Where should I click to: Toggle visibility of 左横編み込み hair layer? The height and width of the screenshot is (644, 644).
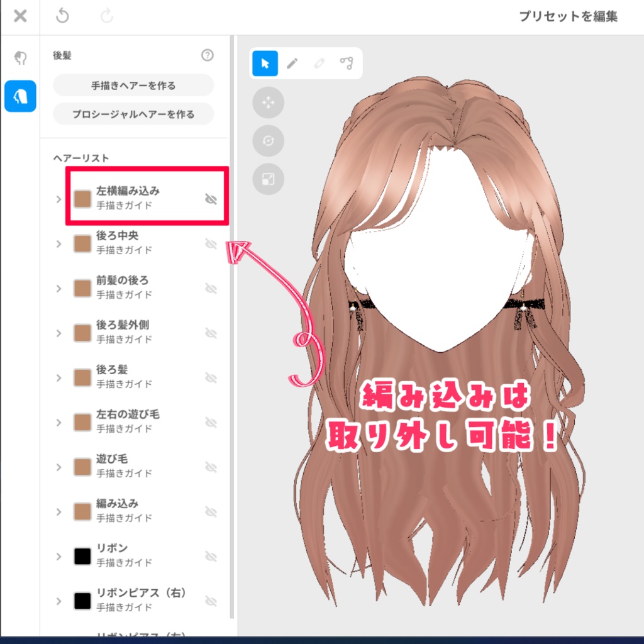(x=212, y=197)
